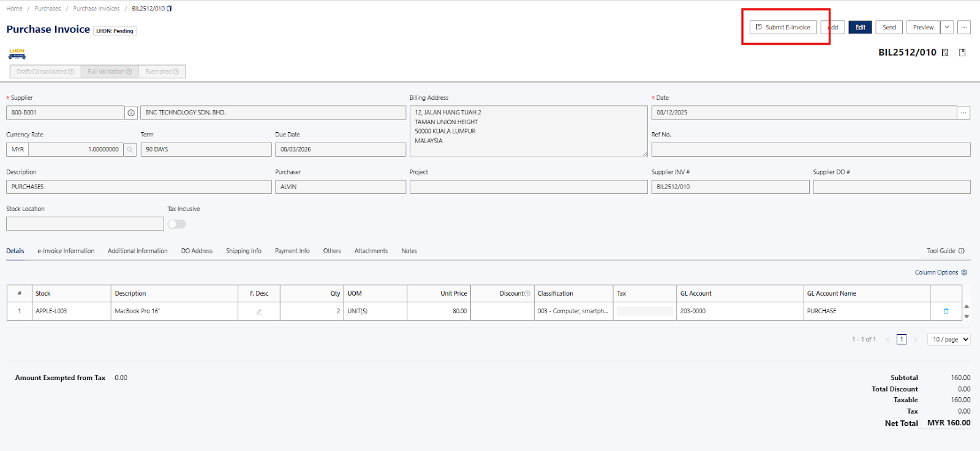Click the currency rate search magnifier icon

coord(130,149)
